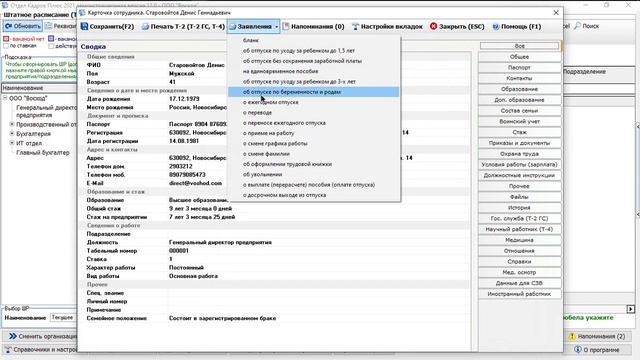Collapse the ООО "Восход" tree node
Screen dimensions: 640x360
click(x=5, y=98)
